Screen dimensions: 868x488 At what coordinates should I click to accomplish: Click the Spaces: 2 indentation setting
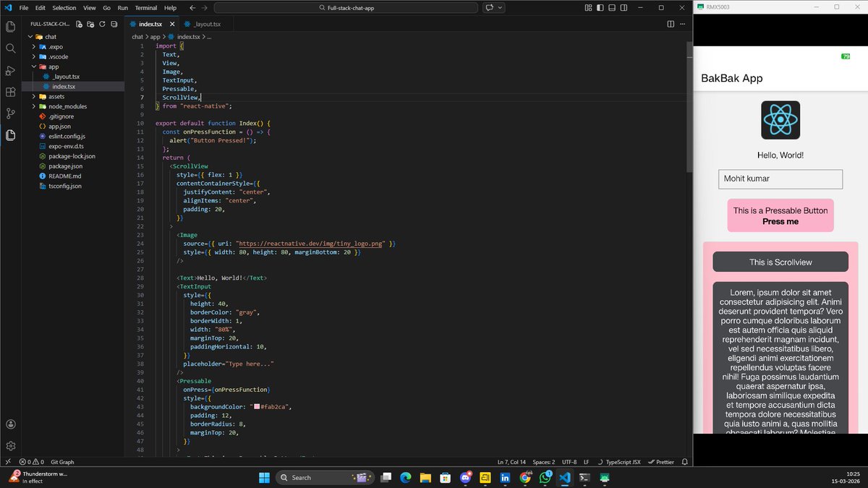coord(544,462)
